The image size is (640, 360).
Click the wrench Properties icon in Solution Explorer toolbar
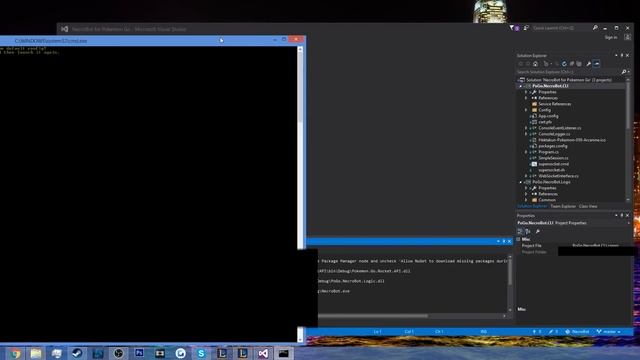click(x=589, y=64)
